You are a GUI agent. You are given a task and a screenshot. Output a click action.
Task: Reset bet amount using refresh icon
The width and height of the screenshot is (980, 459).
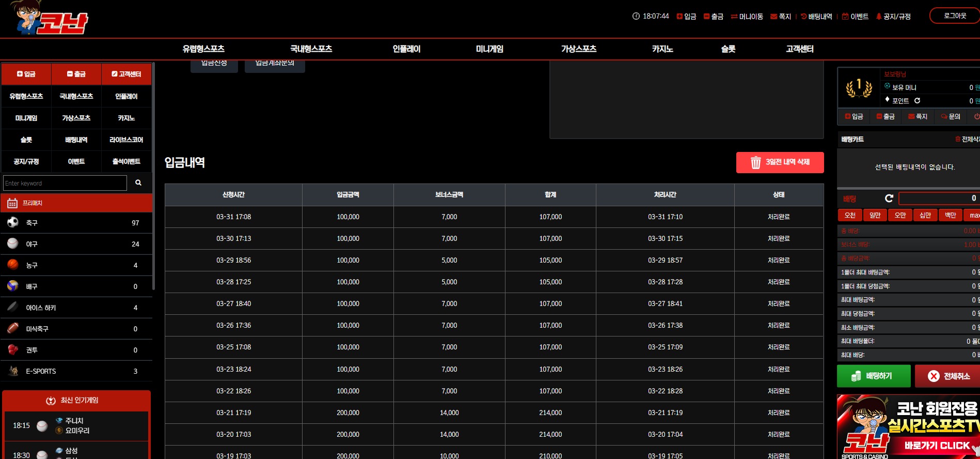(x=889, y=198)
